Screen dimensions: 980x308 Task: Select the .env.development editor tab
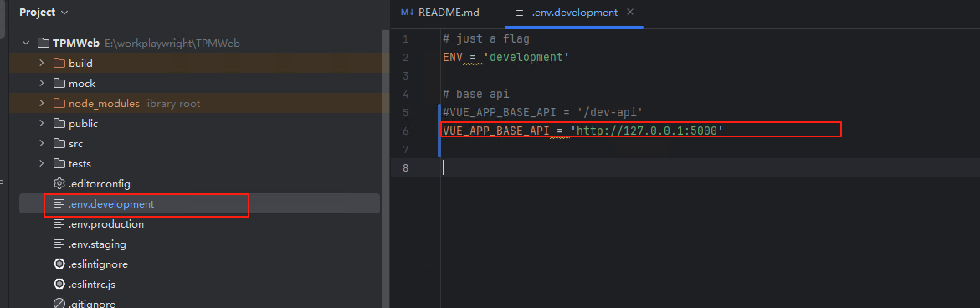[574, 13]
